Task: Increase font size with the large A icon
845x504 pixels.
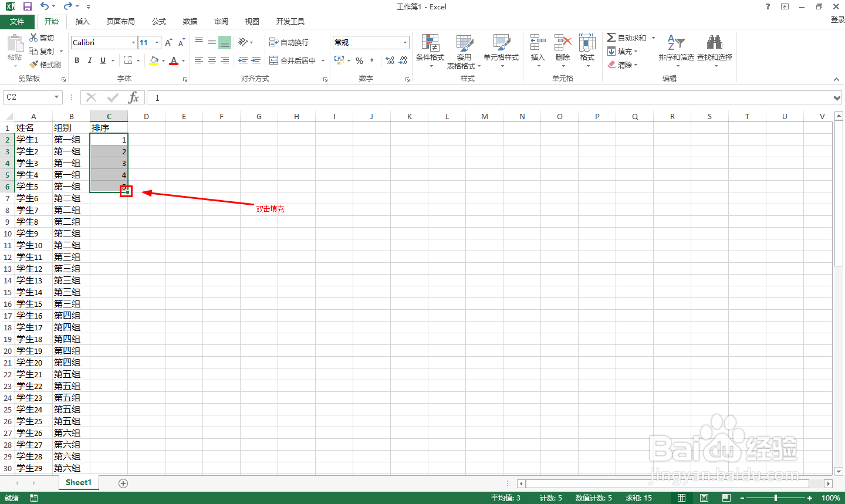Action: [x=168, y=42]
